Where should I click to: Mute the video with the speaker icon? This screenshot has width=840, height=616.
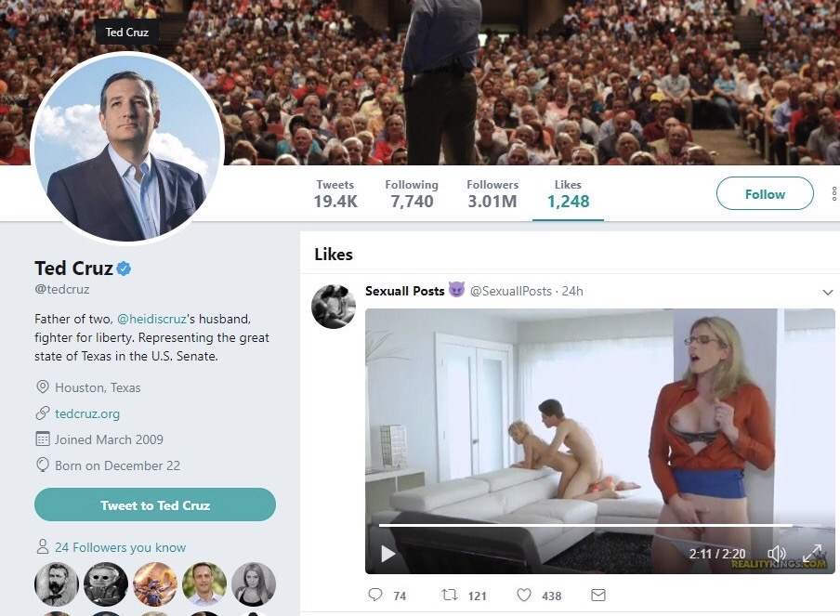777,554
